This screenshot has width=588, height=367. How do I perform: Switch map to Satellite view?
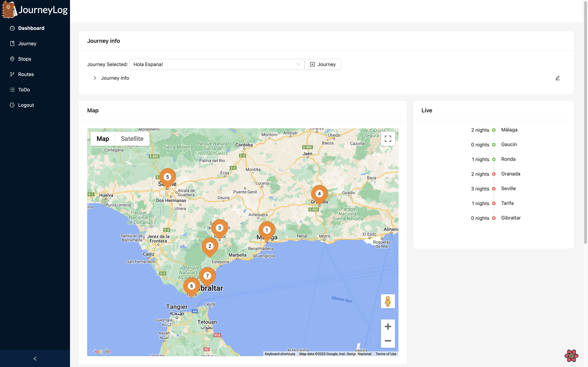(x=132, y=139)
